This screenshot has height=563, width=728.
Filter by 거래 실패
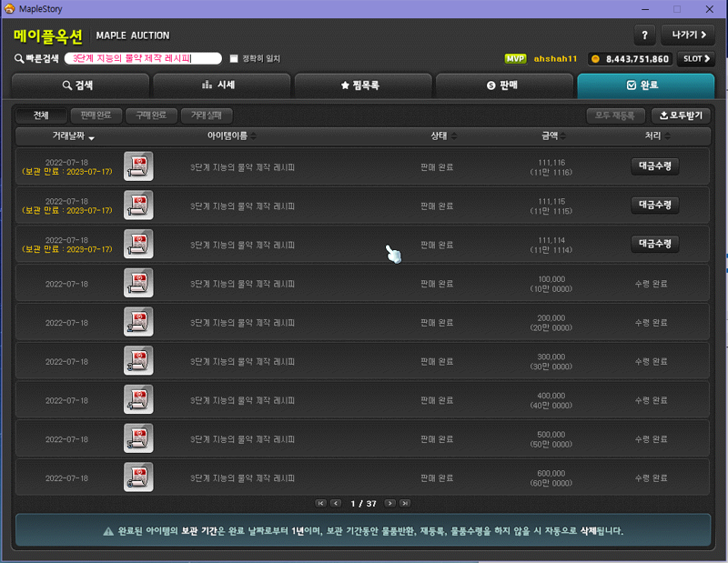[x=207, y=116]
